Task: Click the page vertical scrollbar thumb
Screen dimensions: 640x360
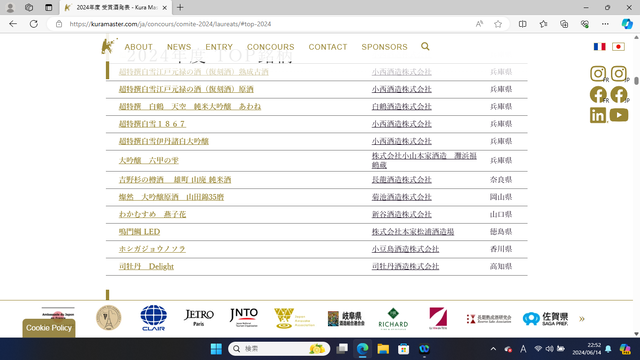Action: pyautogui.click(x=636, y=80)
